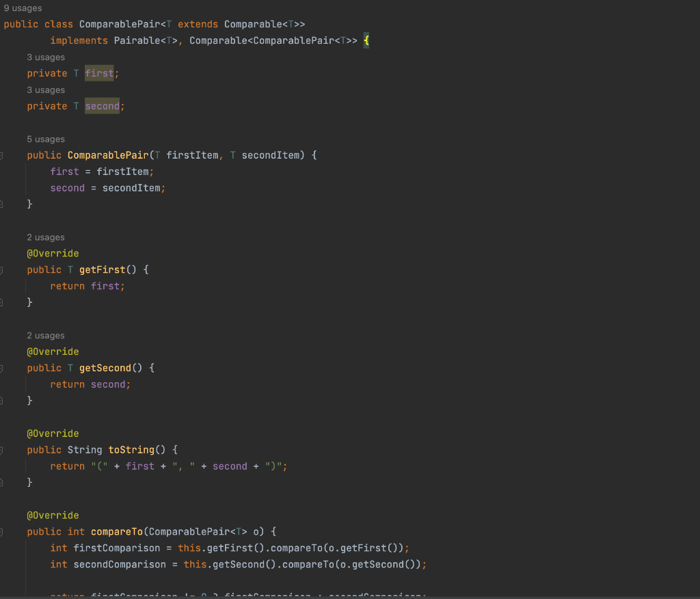This screenshot has width=700, height=599.
Task: Click 'first' in the toString return expression
Action: coord(139,466)
